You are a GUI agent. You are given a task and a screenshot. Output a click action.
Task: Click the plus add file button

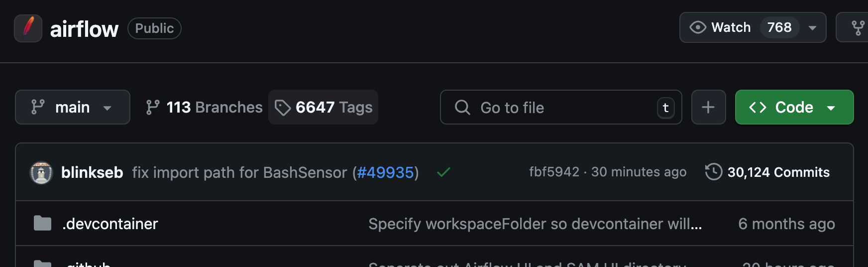click(x=708, y=107)
